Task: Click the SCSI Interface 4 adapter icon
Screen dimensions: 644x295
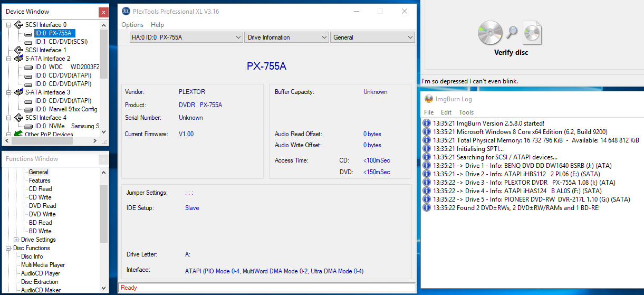Action: pyautogui.click(x=18, y=118)
